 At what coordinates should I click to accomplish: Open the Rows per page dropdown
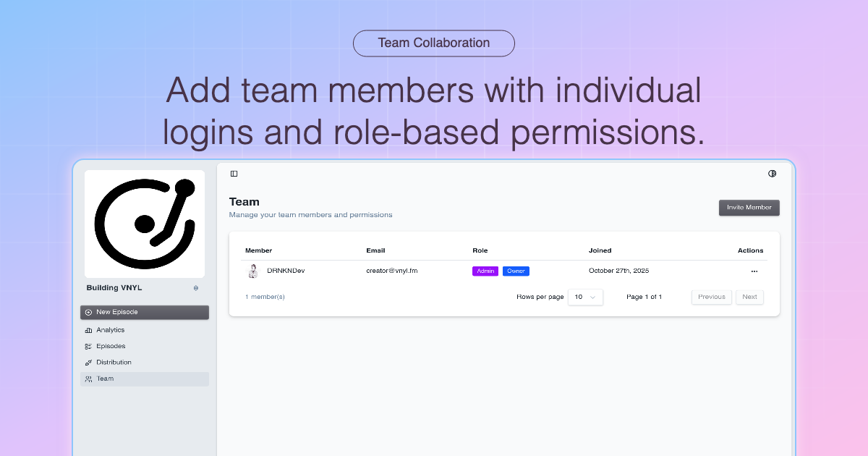tap(585, 297)
